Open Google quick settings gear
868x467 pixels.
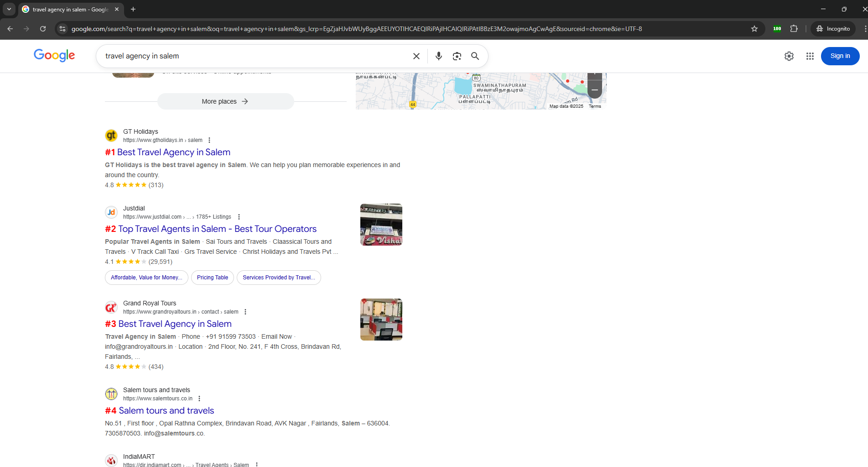[789, 56]
